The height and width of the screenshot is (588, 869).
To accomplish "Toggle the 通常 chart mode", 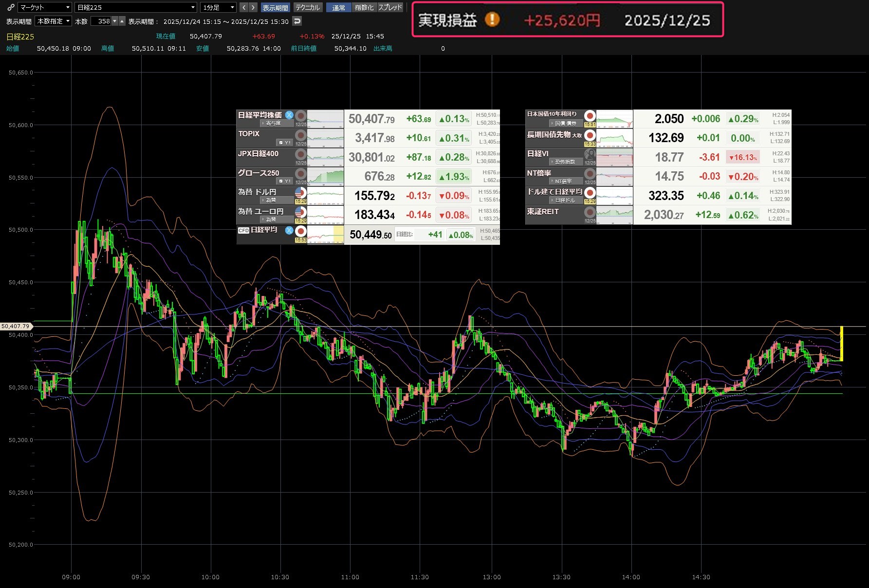I will pos(338,7).
